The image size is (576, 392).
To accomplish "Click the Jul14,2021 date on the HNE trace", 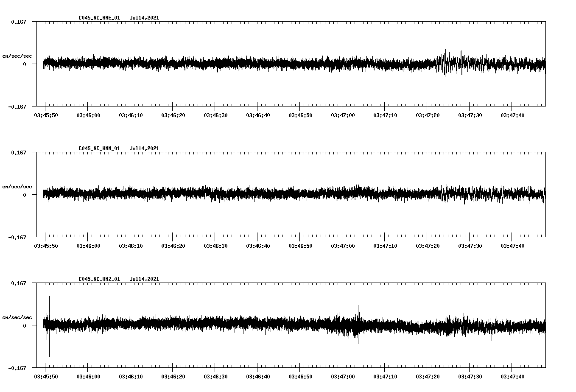I will (145, 18).
